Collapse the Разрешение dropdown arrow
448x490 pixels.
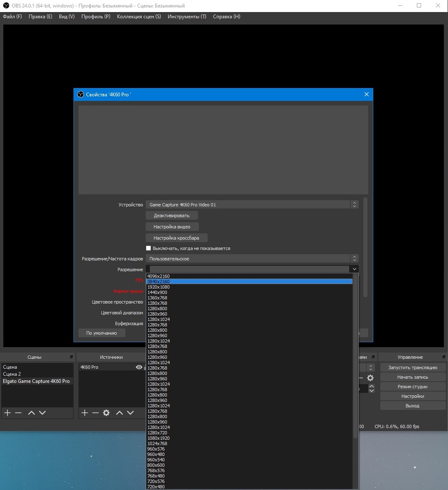pyautogui.click(x=354, y=269)
